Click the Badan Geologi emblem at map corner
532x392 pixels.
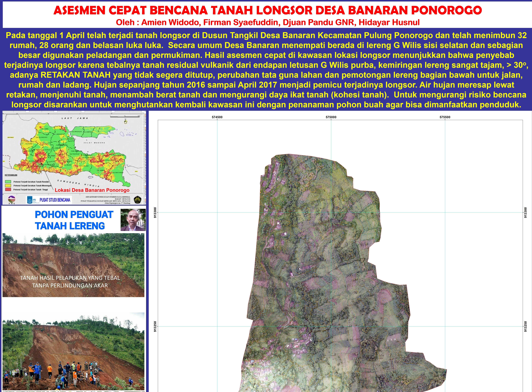tap(137, 200)
